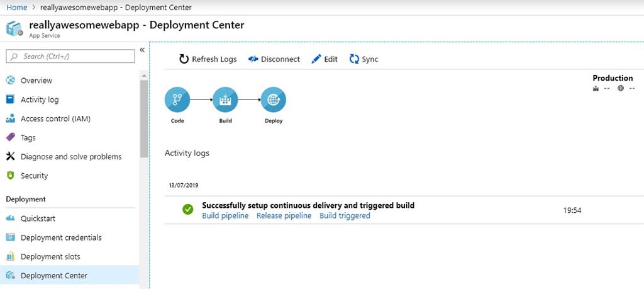Click the page title reallyawesomewebapp - Deployment Center
Viewport: 644px width, 289px height.
click(x=136, y=25)
